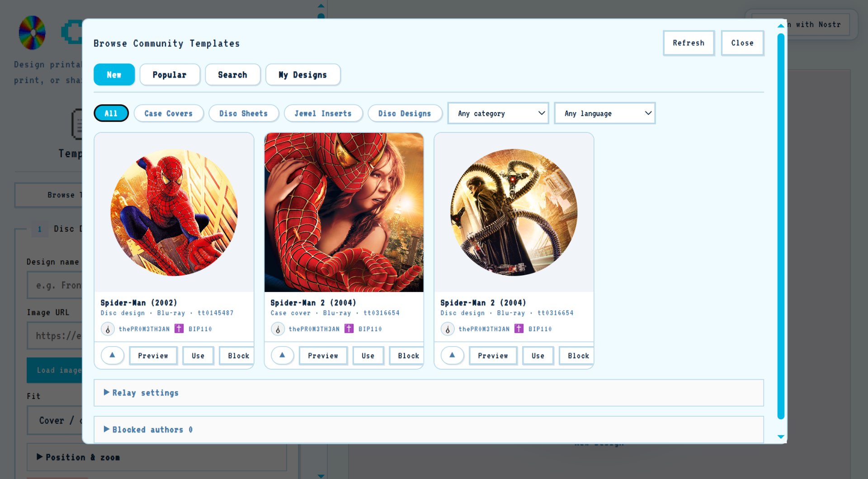
Task: Click thePR0M3TH3AN author on Spider-Man (2002) card
Action: [144, 329]
